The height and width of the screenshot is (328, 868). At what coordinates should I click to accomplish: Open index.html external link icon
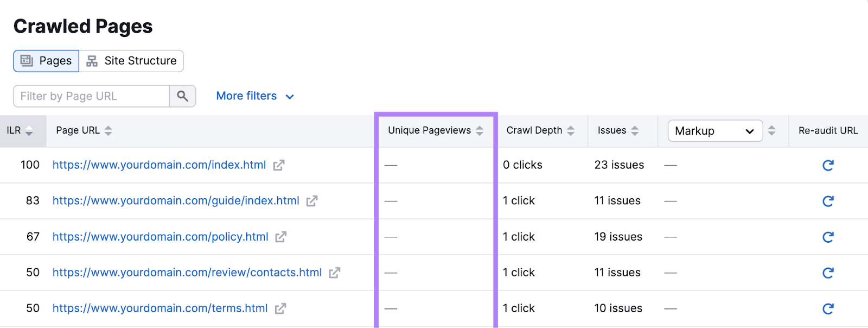pos(279,166)
